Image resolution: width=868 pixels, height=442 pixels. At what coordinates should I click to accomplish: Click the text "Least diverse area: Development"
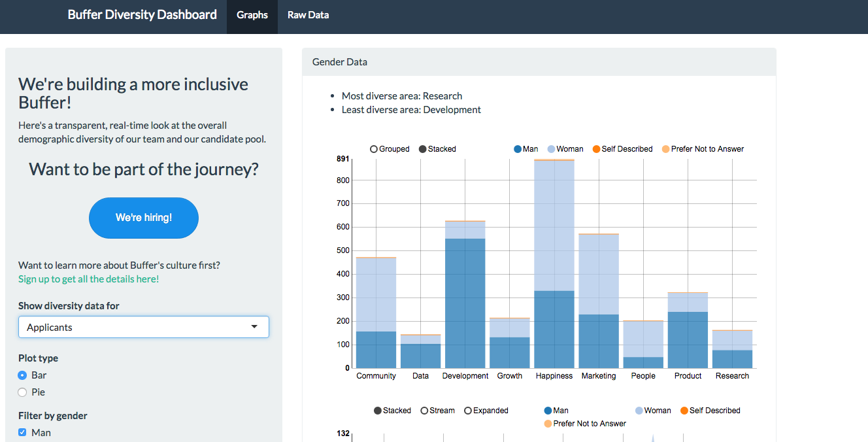point(411,110)
